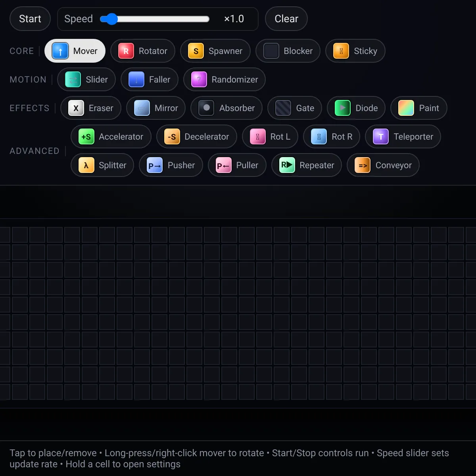Select the Conveyor cell tool
Viewport: 476px width, 476px height.
coord(383,165)
